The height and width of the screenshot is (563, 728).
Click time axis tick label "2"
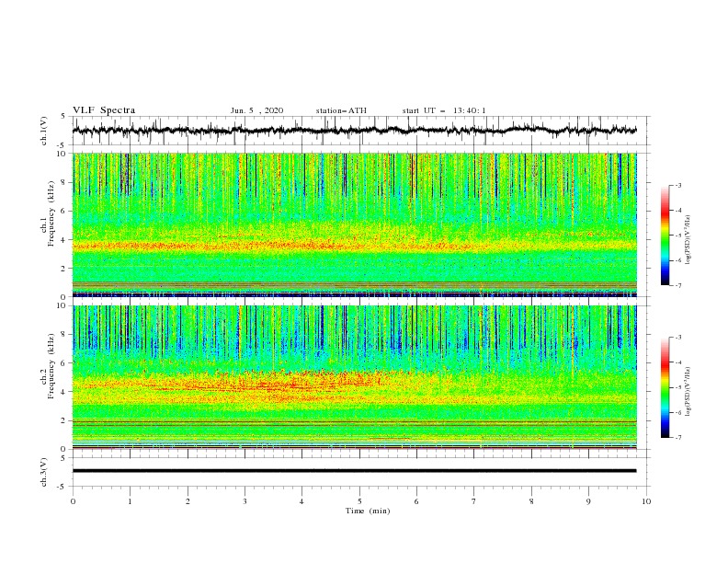pos(188,501)
